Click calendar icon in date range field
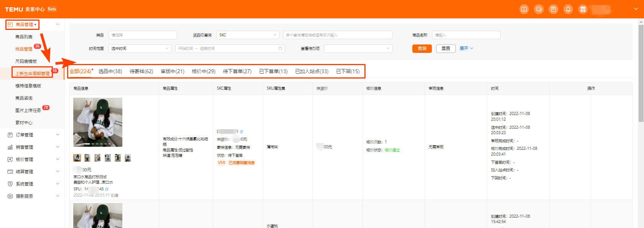This screenshot has height=228, width=644. point(280,49)
